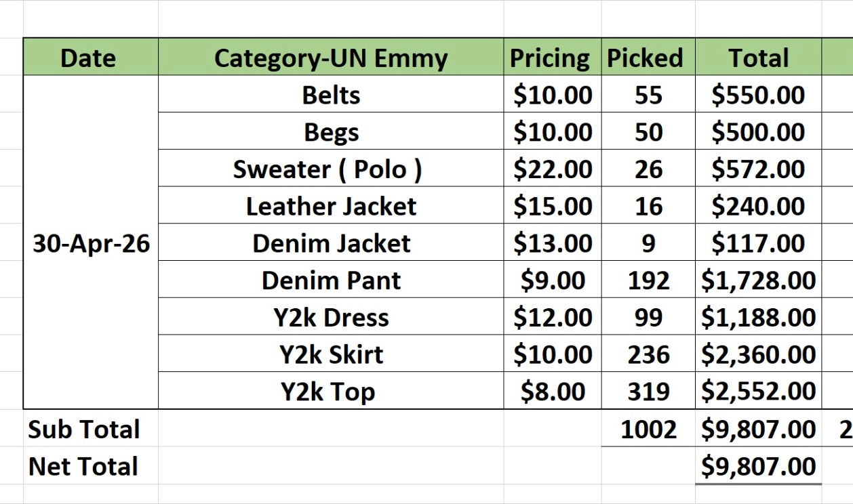
Task: Select the Total header cell
Action: pyautogui.click(x=759, y=57)
